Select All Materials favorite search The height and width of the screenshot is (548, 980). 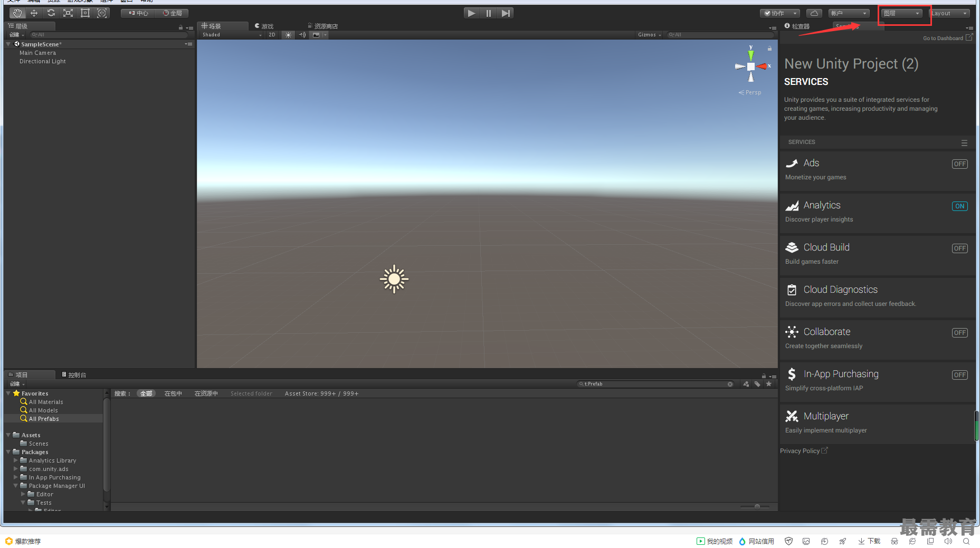coord(46,402)
